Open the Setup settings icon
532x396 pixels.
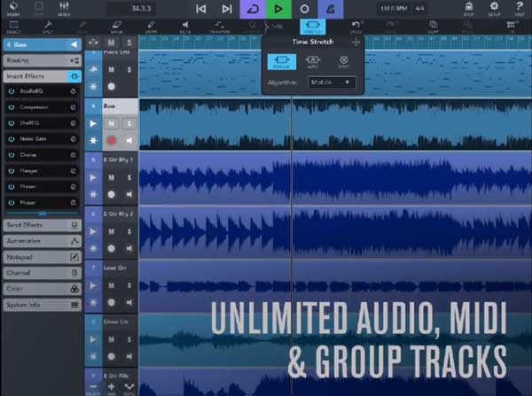pos(495,10)
